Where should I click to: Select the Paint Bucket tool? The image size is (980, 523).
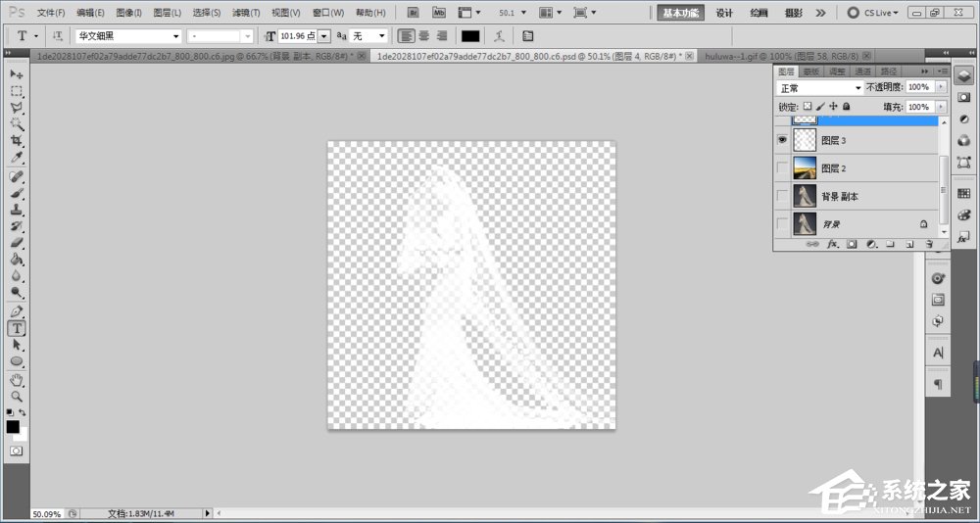pos(17,260)
